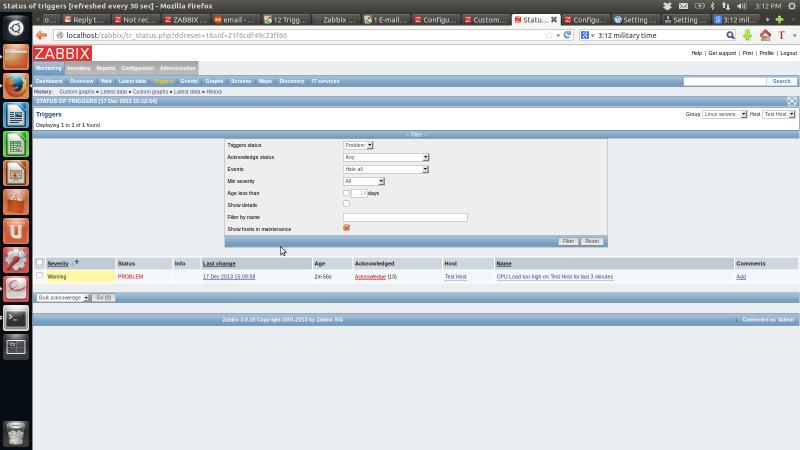Screen dimensions: 800x450
Task: Select all triggers via header checkbox
Action: [x=39, y=262]
